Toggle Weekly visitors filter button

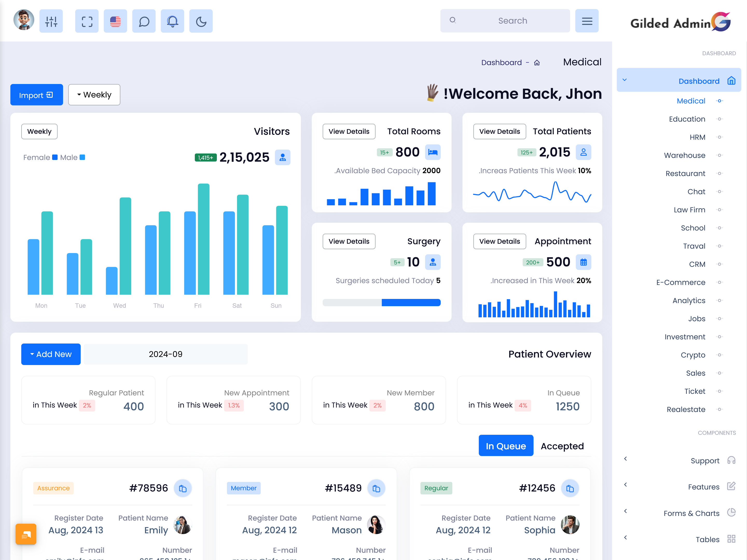(x=39, y=131)
